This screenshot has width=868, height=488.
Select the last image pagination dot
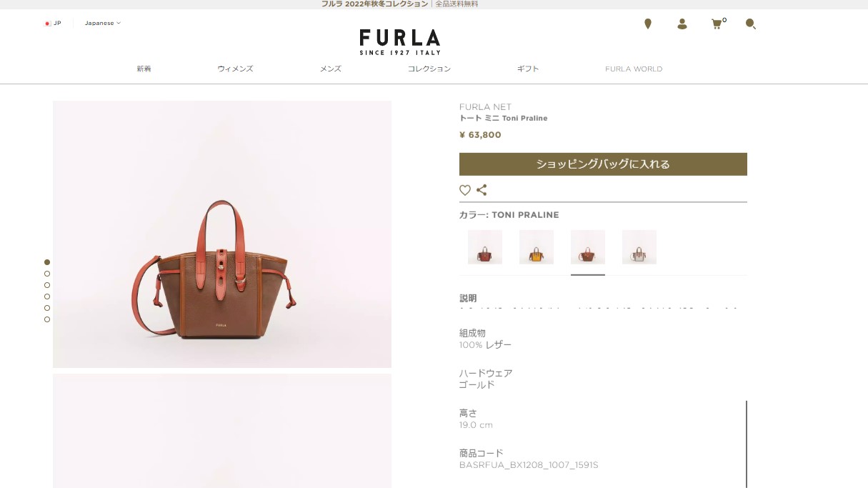coord(47,319)
